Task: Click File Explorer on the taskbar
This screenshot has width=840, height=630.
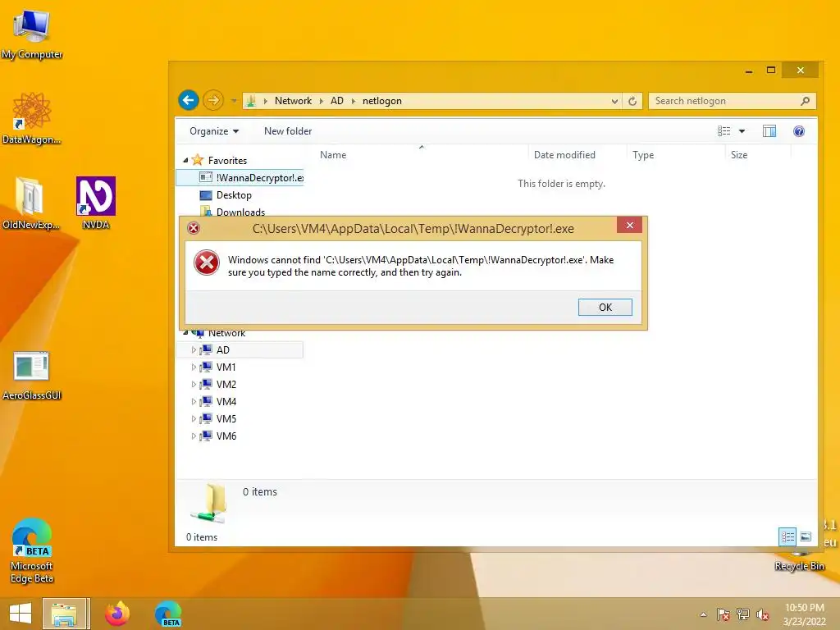Action: coord(65,614)
